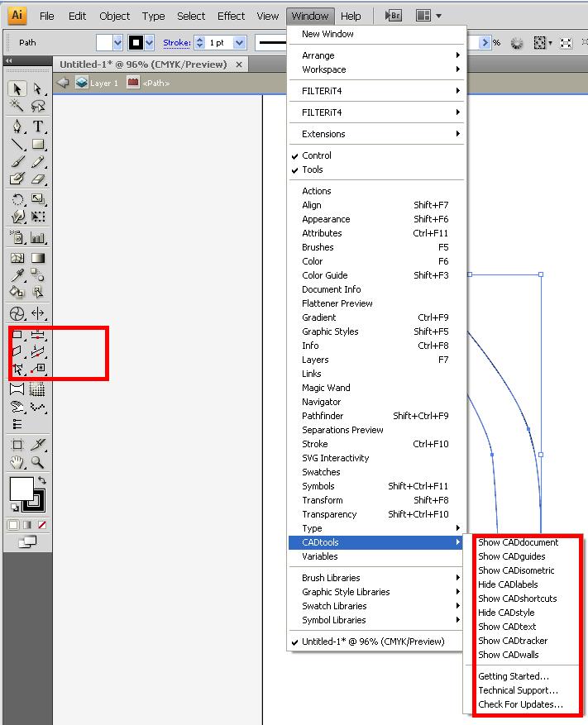This screenshot has width=588, height=725.
Task: Pick the Mesh tool
Action: coord(17,258)
